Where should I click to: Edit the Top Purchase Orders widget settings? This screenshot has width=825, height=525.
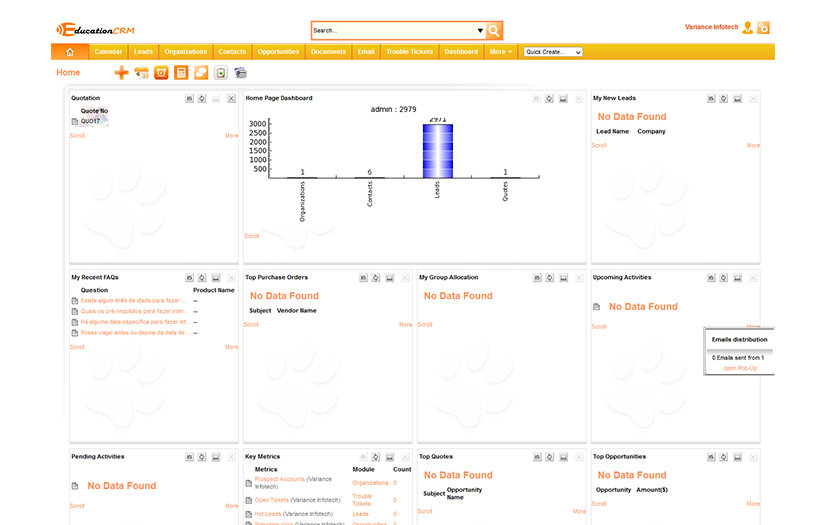point(363,278)
